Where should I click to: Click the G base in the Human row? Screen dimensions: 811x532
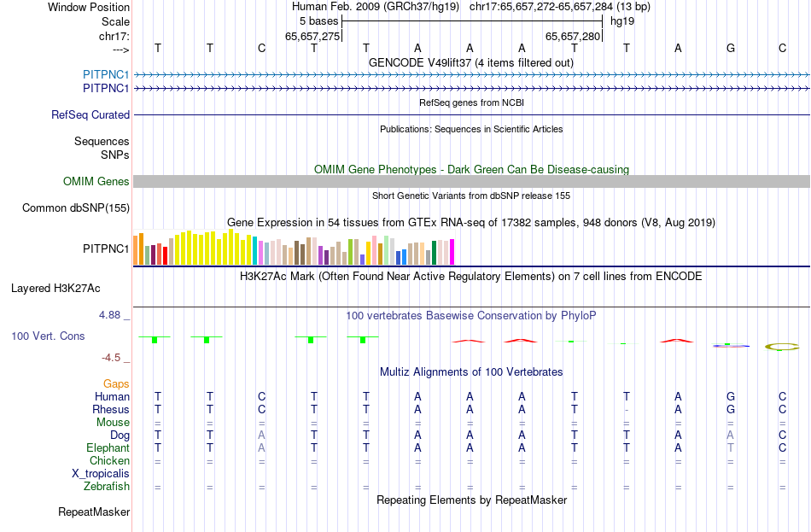[x=730, y=397]
